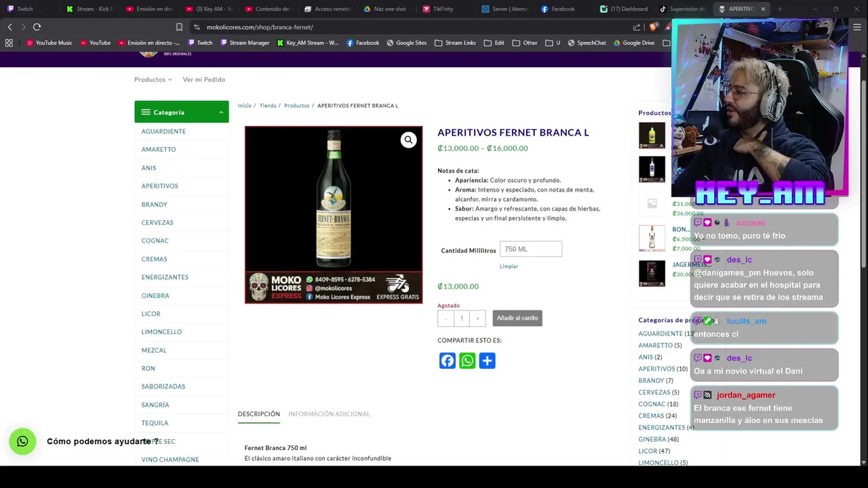Select BRANDY in left sidebar

154,204
